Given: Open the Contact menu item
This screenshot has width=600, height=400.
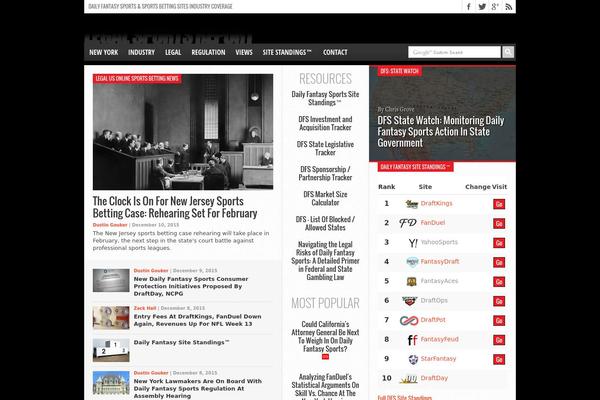Looking at the screenshot, I should 335,52.
